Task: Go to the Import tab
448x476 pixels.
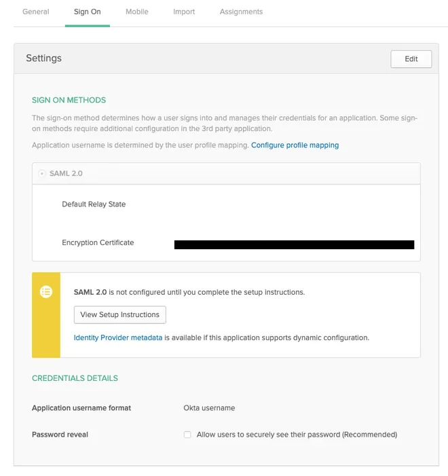Action: pyautogui.click(x=184, y=12)
